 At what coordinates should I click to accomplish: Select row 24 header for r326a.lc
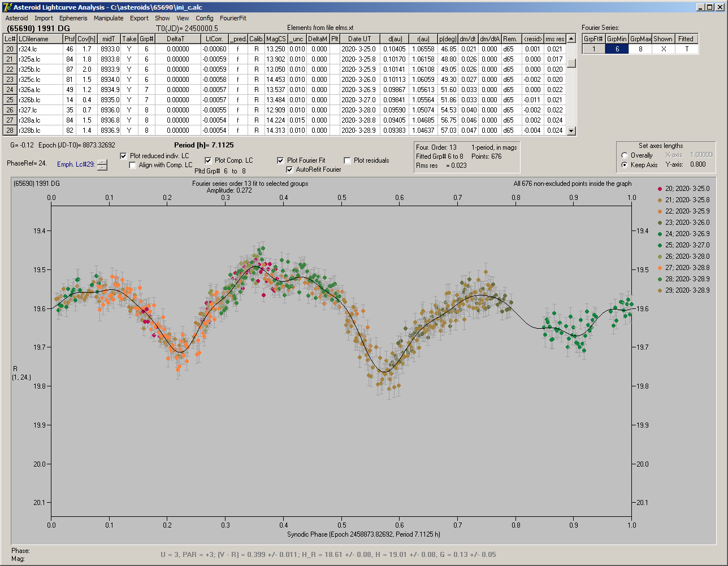[x=10, y=90]
